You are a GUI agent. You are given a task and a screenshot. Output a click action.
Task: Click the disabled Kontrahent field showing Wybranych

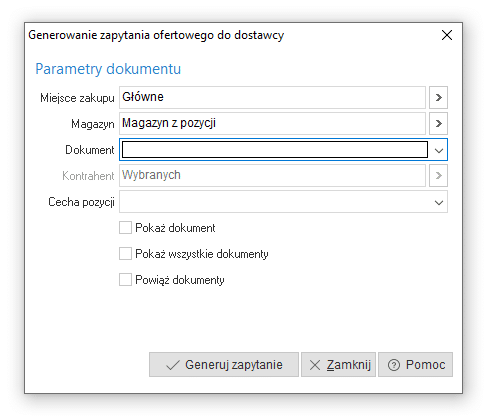point(272,175)
